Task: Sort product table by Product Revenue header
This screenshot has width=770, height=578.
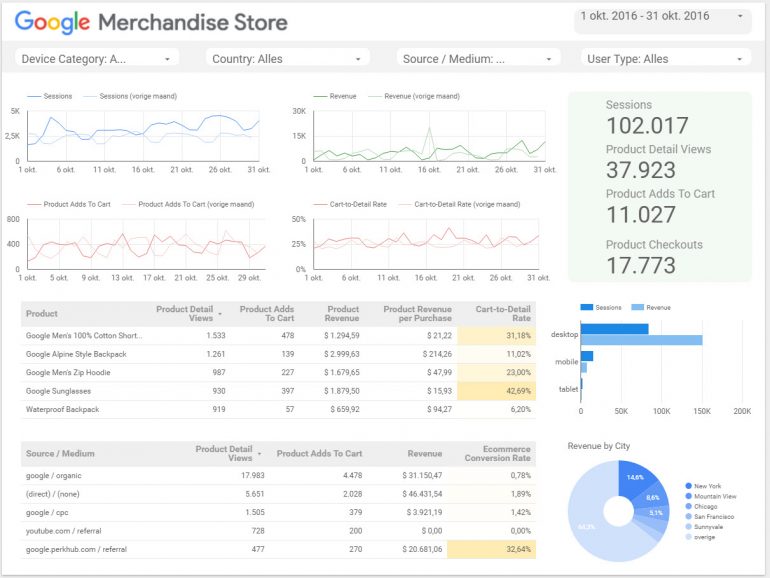Action: coord(342,313)
